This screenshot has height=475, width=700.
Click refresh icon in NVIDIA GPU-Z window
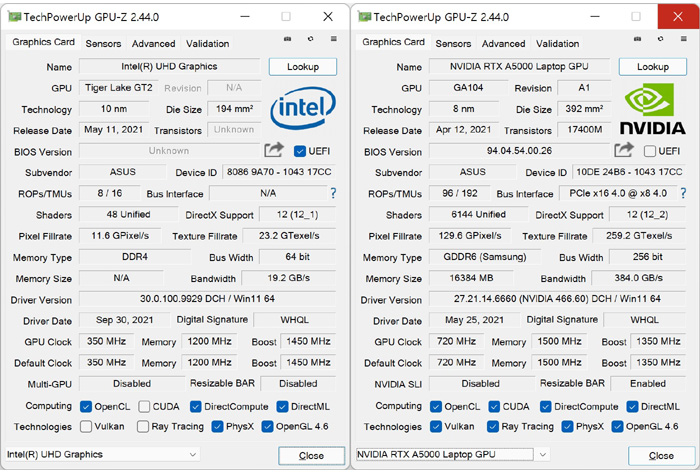[660, 39]
